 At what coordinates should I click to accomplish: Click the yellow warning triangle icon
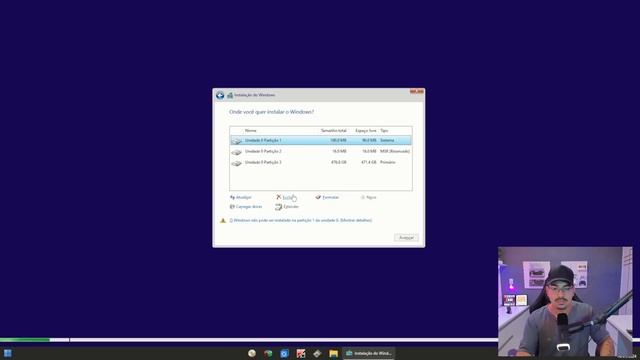223,220
